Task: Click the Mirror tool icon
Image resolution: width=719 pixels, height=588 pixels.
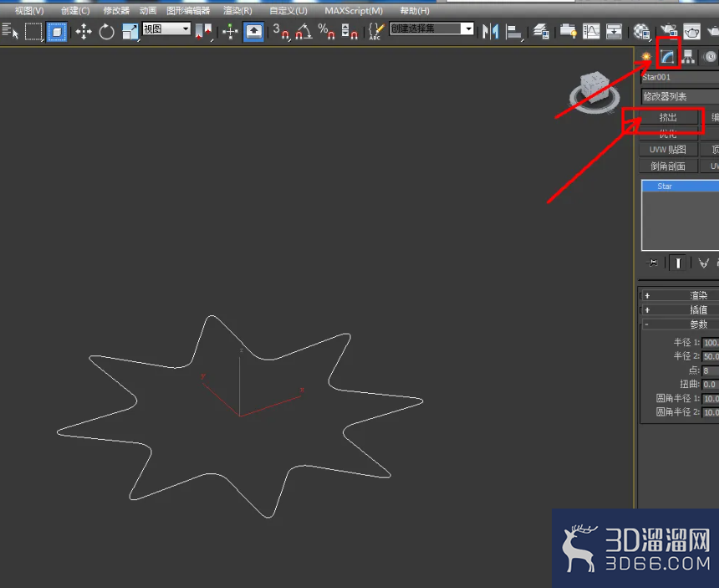Action: (490, 32)
